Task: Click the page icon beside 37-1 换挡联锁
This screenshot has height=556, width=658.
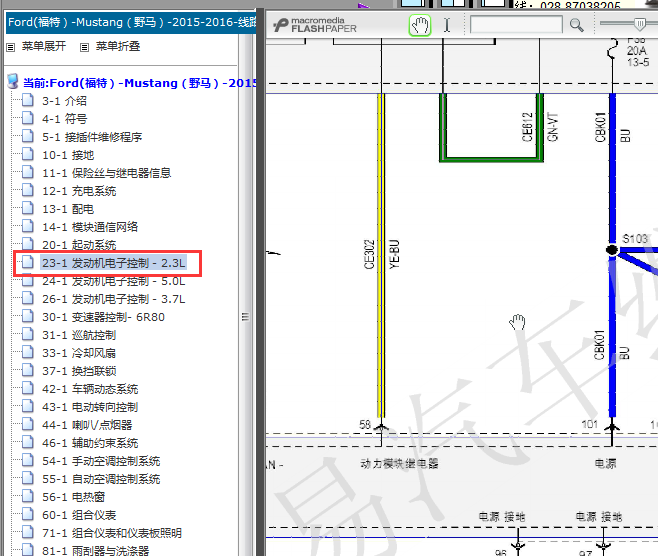Action: 28,370
